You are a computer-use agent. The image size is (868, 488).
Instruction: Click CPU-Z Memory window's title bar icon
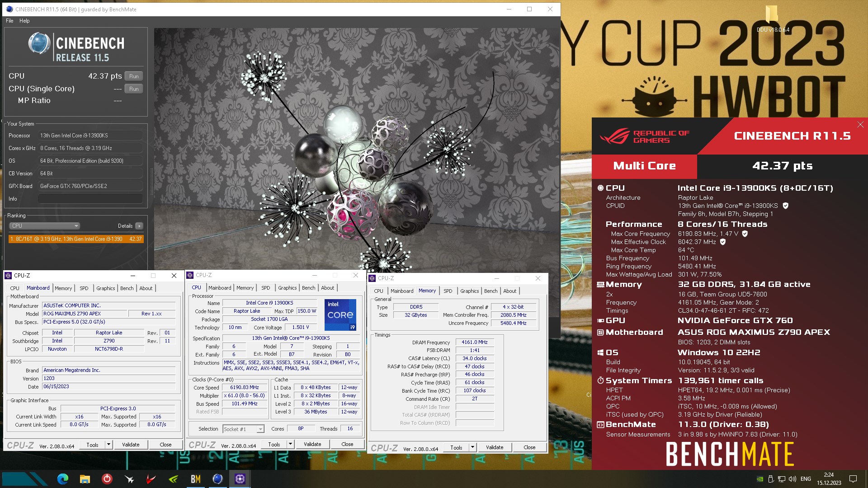pyautogui.click(x=372, y=278)
